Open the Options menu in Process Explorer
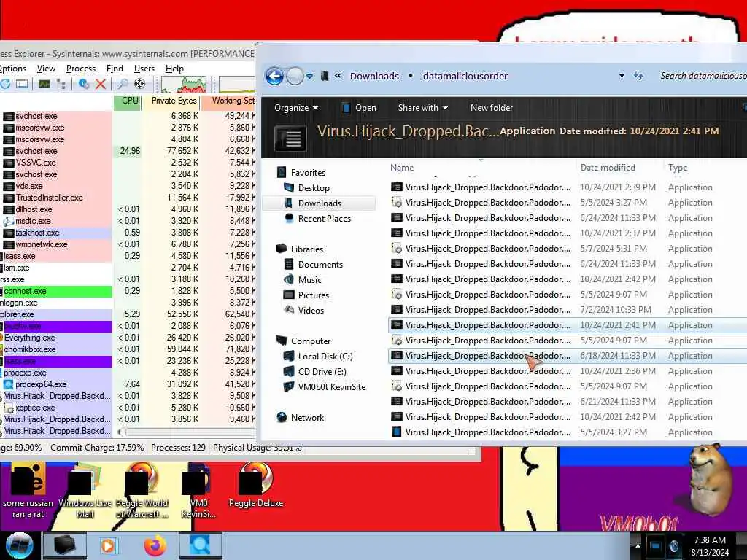 [13, 69]
